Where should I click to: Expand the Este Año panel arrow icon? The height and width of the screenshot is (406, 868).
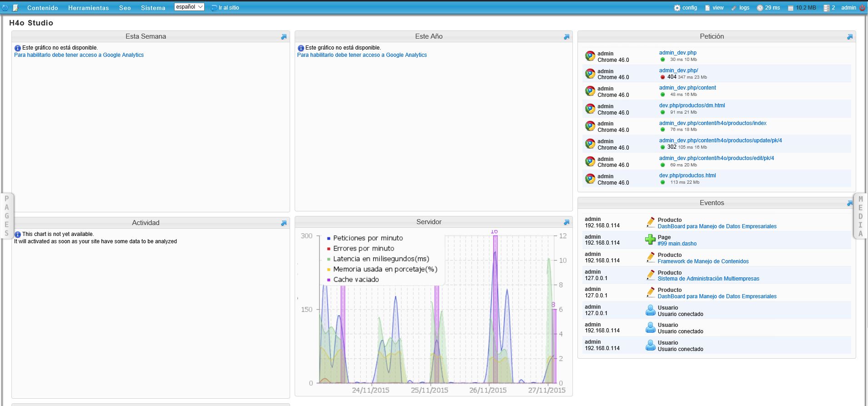pos(567,37)
